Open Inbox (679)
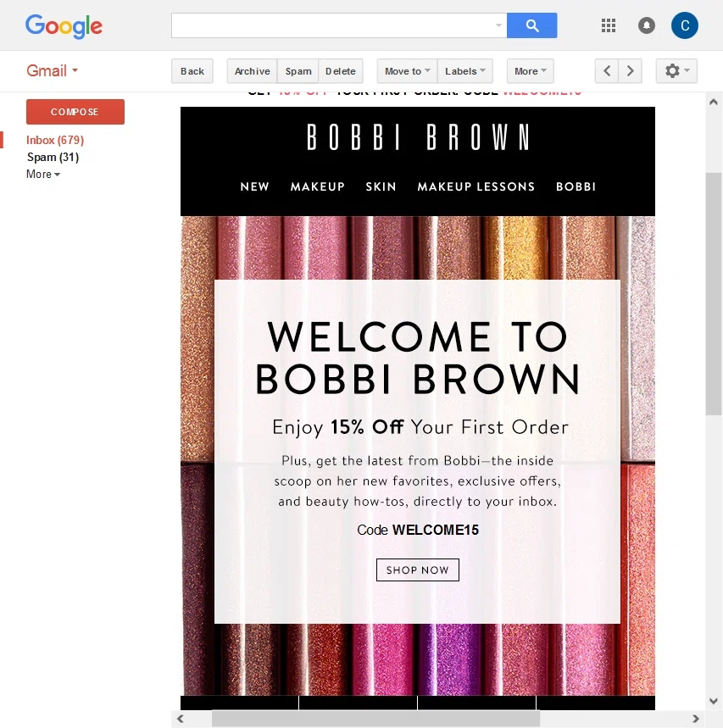The height and width of the screenshot is (728, 723). (55, 140)
